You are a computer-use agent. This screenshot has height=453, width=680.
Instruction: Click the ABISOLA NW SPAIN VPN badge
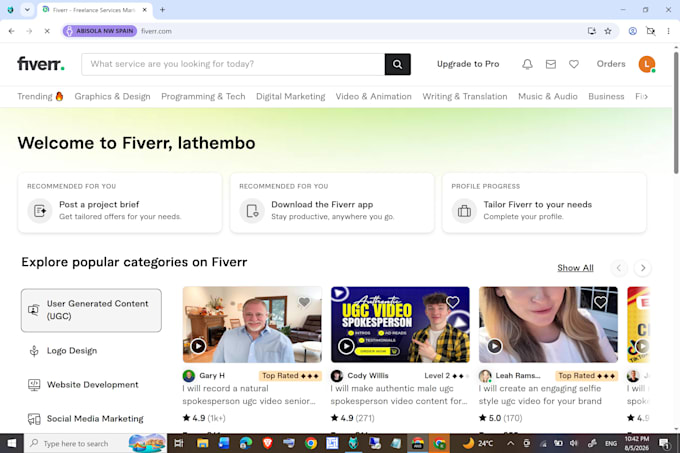click(100, 31)
